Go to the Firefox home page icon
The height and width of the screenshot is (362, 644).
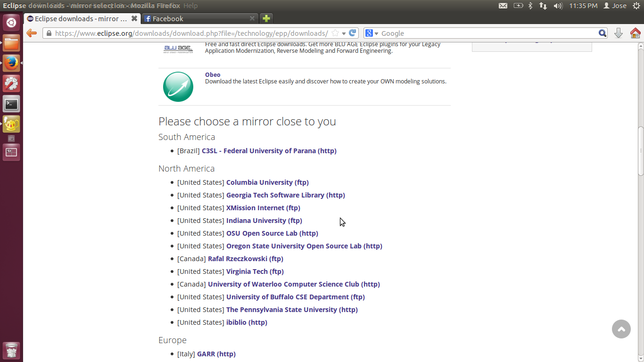click(635, 33)
